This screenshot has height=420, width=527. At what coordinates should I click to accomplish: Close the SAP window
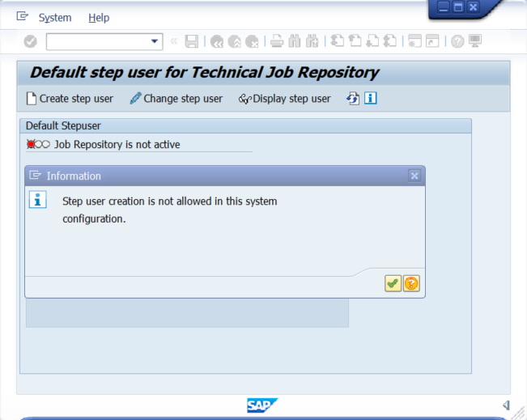pyautogui.click(x=473, y=7)
